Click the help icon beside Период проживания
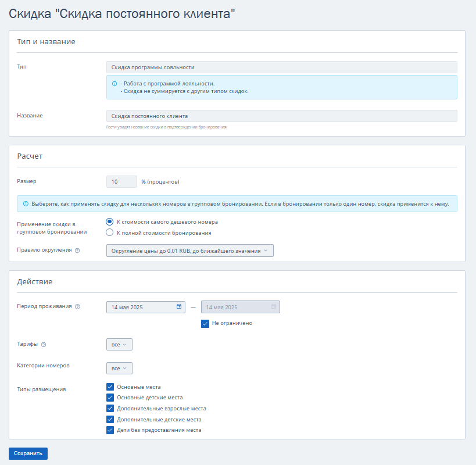Screen dimensions: 476x465 77,306
